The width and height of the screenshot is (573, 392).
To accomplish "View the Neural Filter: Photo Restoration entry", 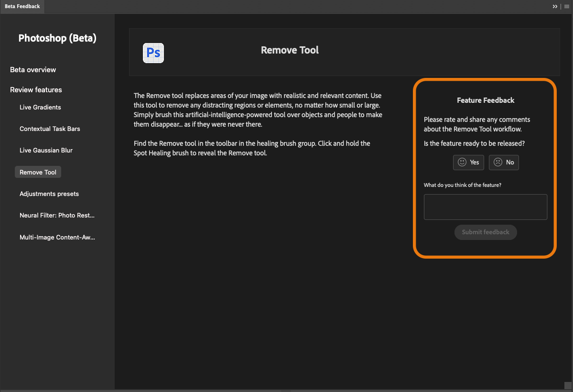I will tap(57, 215).
